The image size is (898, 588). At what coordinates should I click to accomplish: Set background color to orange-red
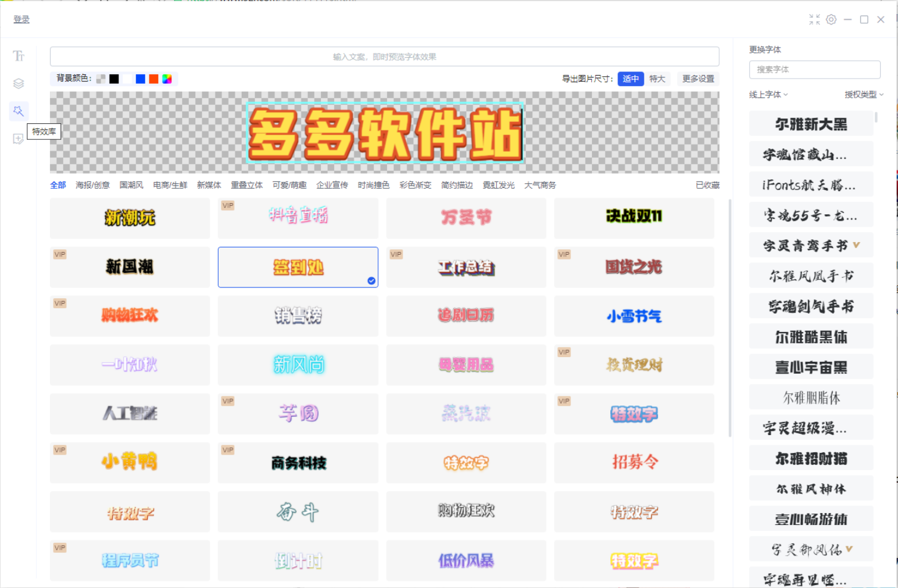154,79
